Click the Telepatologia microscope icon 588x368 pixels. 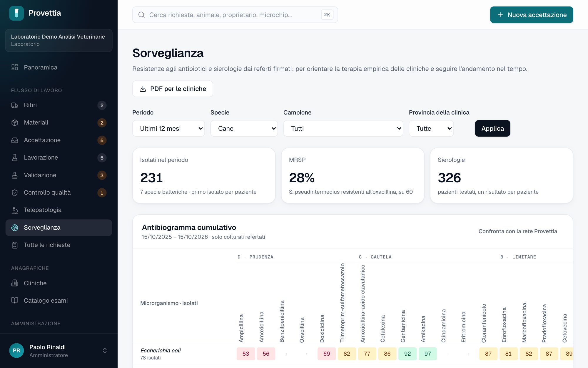point(15,210)
